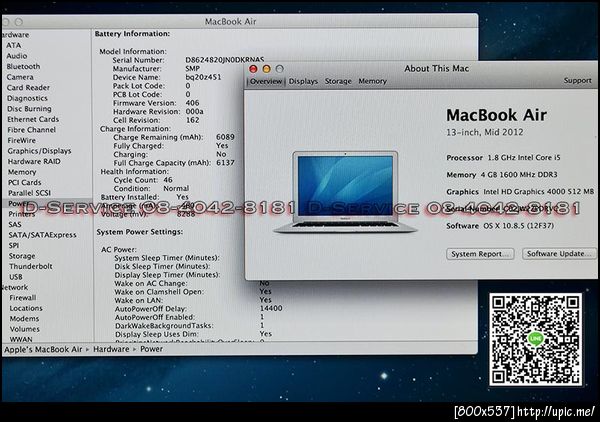Select Printers in the sidebar
The width and height of the screenshot is (600, 422).
tap(22, 214)
